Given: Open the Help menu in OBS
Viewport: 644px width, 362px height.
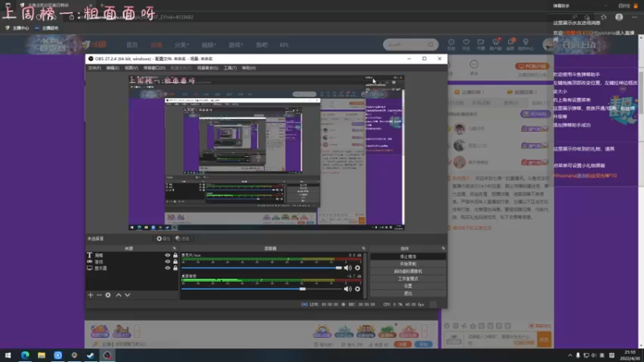Looking at the screenshot, I should (249, 68).
